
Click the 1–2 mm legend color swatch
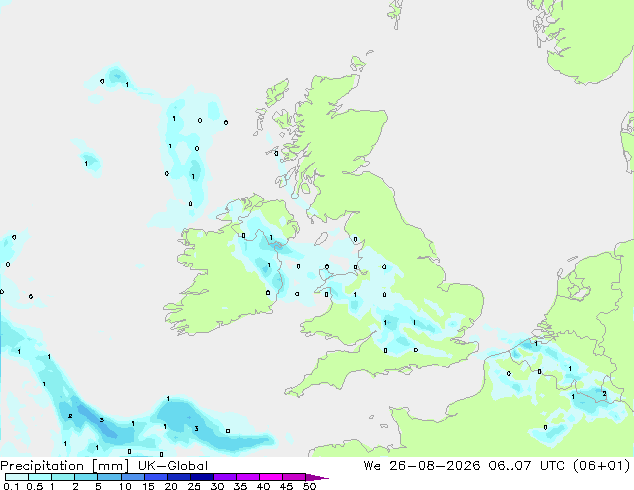(x=63, y=477)
